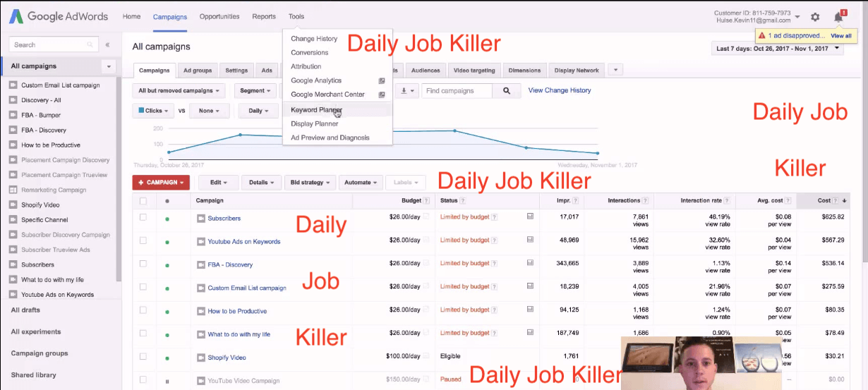This screenshot has width=868, height=390.
Task: Click the Find campaigns search button
Action: tap(507, 91)
